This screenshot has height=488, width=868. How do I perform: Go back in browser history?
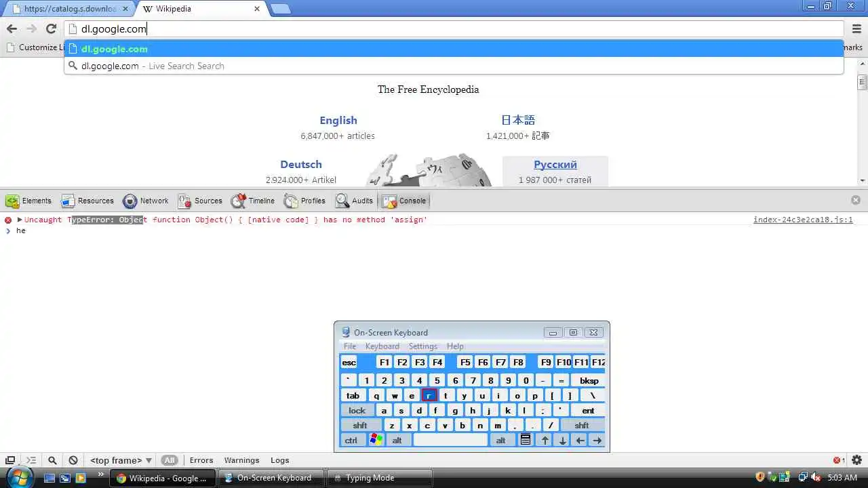[12, 28]
